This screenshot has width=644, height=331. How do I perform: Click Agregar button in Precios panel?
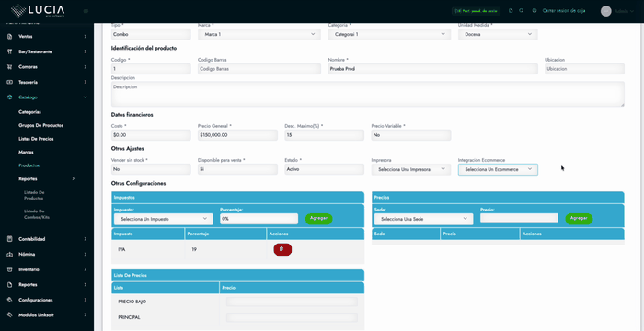click(579, 219)
